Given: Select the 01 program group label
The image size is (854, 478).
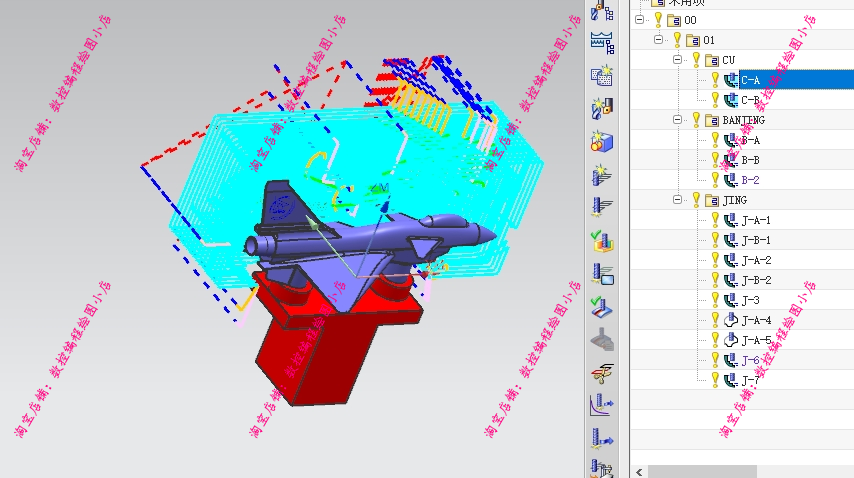Looking at the screenshot, I should [709, 40].
